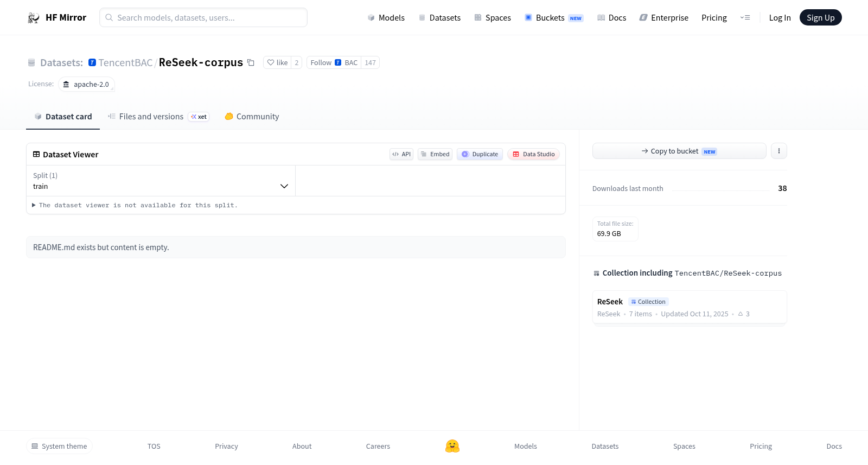Click the TencentBAC organization avatar icon
This screenshot has width=868, height=465.
[92, 62]
